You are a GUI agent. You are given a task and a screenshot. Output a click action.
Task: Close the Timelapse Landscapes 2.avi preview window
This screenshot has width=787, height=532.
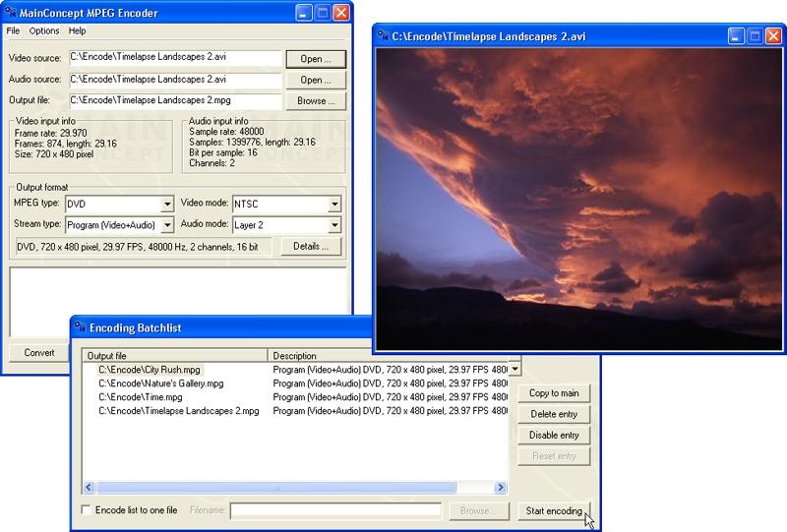(773, 36)
